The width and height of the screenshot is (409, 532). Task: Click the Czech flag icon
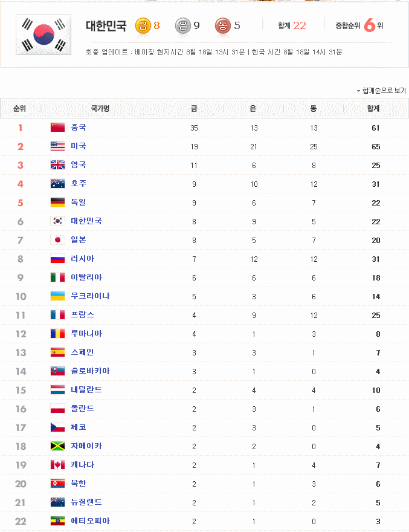point(57,427)
